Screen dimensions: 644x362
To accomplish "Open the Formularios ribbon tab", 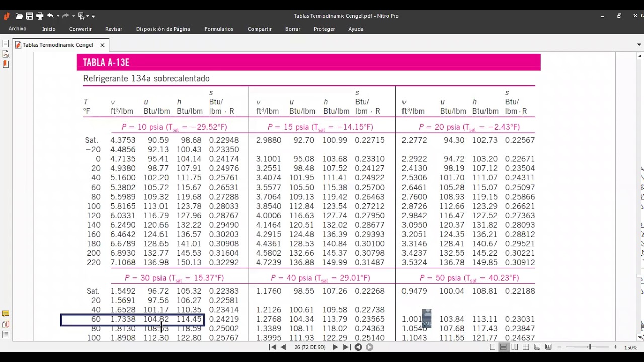I will pyautogui.click(x=219, y=29).
